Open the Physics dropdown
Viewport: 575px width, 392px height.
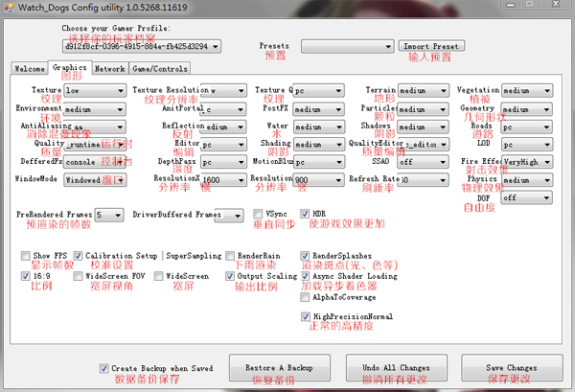527,180
